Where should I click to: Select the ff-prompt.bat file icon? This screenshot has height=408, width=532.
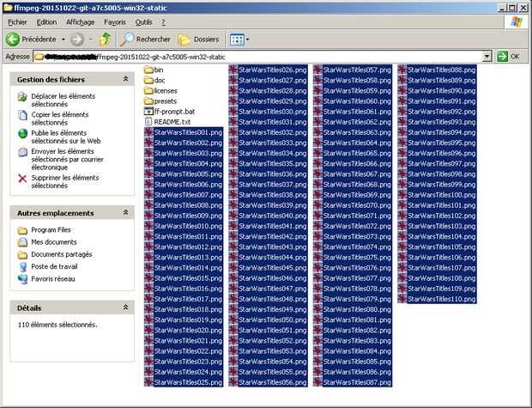(148, 112)
